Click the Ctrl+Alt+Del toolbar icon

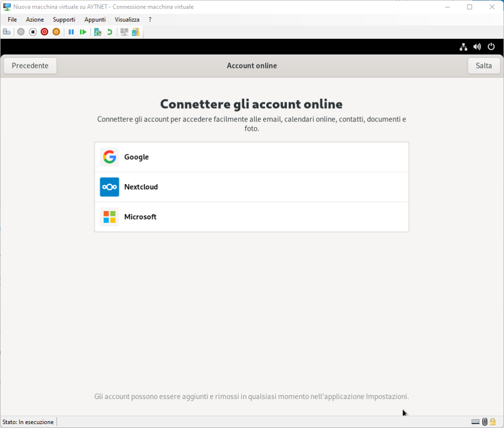(6, 32)
